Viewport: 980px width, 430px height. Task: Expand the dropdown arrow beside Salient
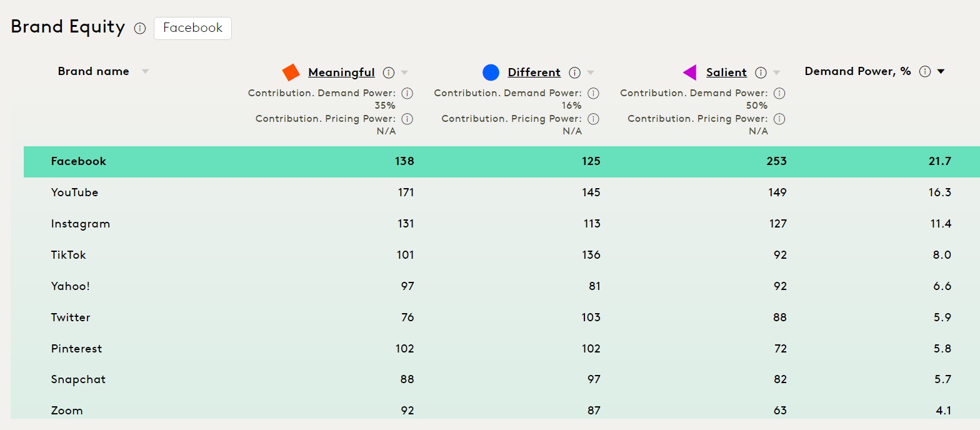click(776, 72)
